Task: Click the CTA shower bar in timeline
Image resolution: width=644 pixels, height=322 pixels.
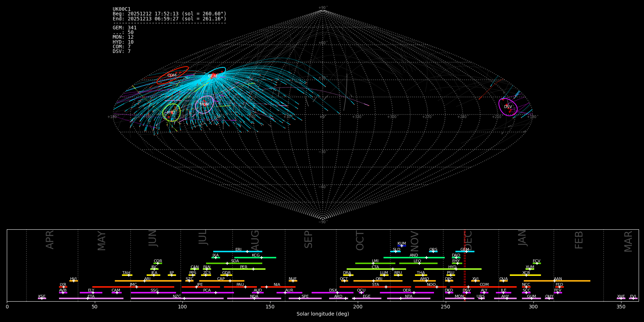Action: coord(376,269)
